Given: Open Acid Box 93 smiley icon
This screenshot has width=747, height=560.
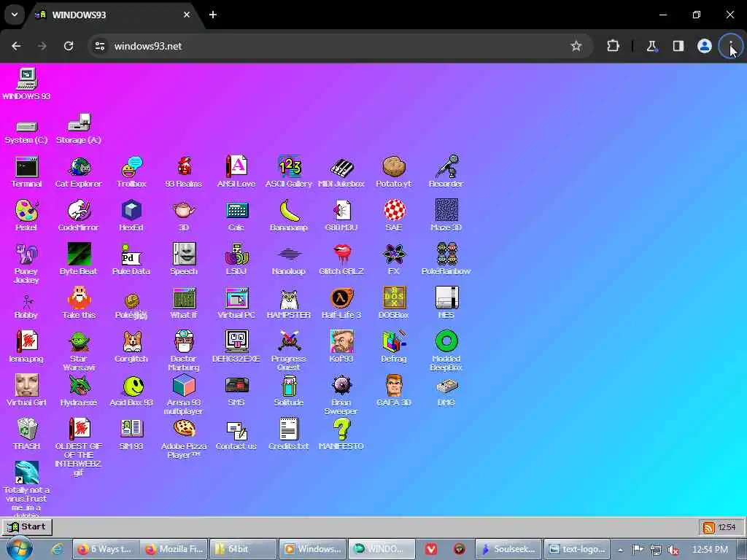Looking at the screenshot, I should point(133,386).
